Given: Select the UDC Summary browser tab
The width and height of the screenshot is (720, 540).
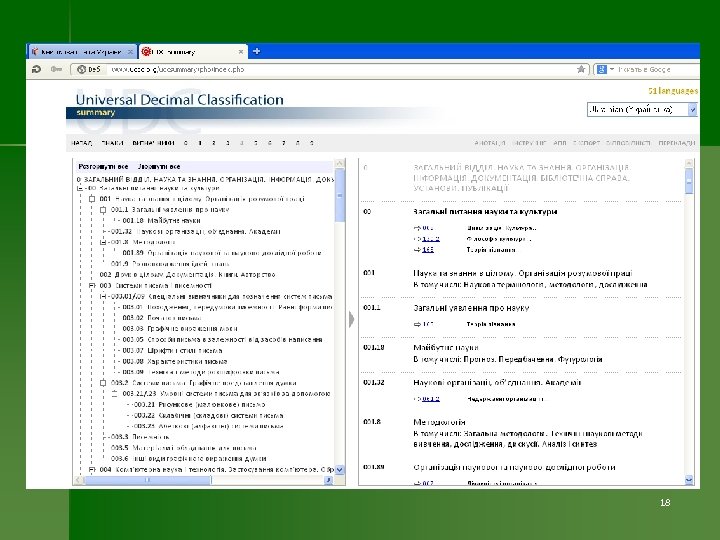Looking at the screenshot, I should (193, 51).
